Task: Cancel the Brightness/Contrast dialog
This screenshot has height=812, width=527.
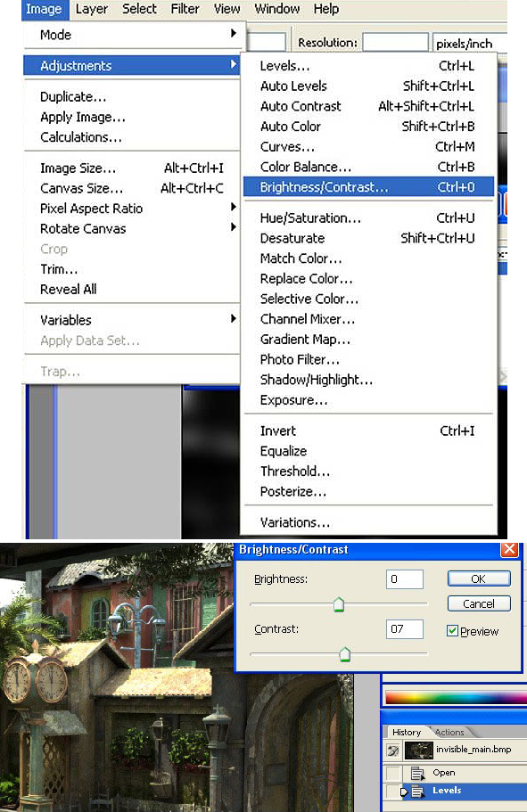Action: pos(479,603)
